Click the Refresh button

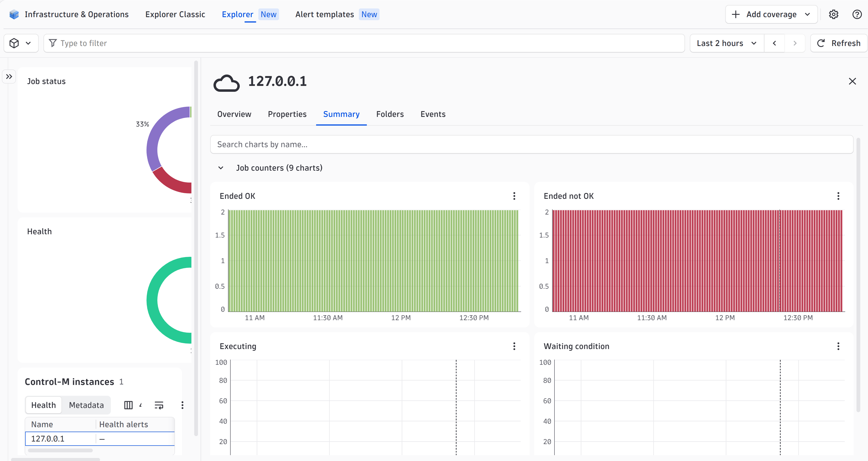click(x=839, y=43)
